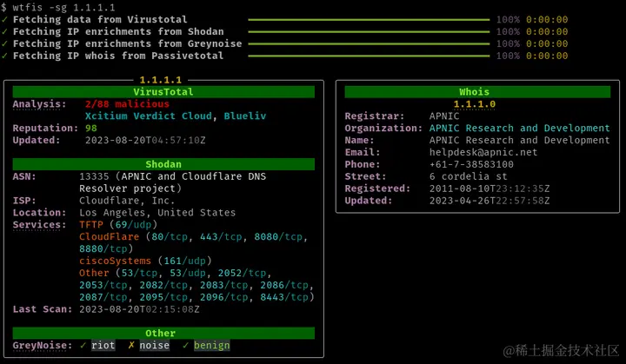The image size is (626, 364).
Task: Click the '2/88 malicious' analysis result
Action: click(x=127, y=103)
